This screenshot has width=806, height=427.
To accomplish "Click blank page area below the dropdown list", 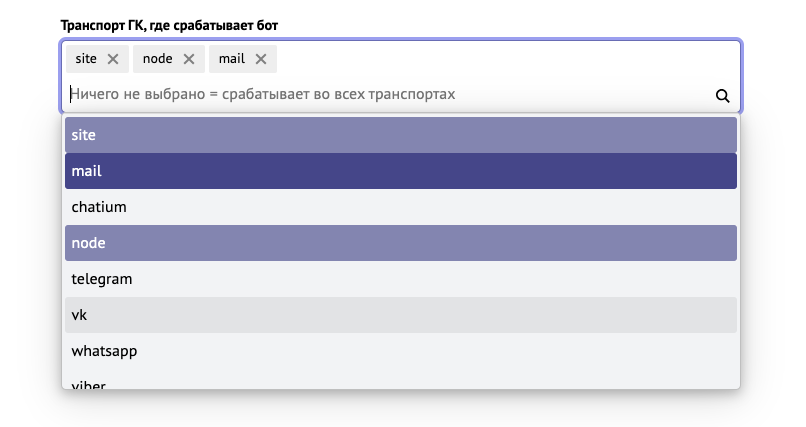I will click(400, 410).
